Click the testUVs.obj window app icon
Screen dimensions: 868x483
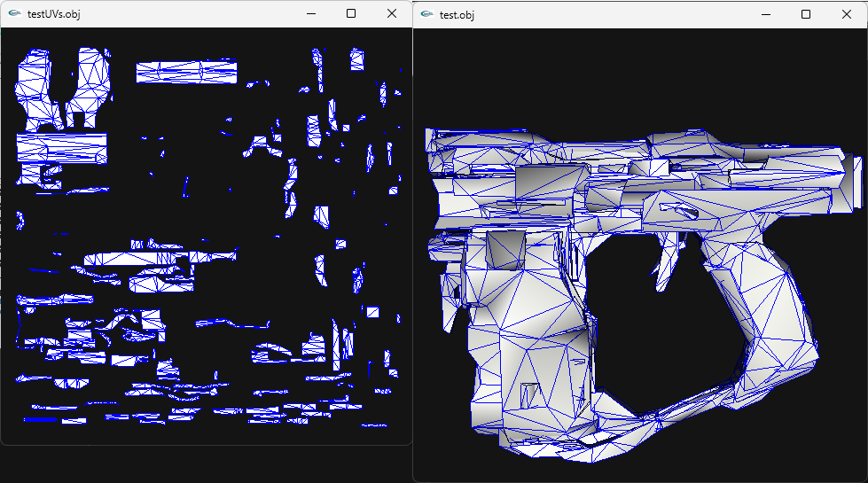pos(14,13)
